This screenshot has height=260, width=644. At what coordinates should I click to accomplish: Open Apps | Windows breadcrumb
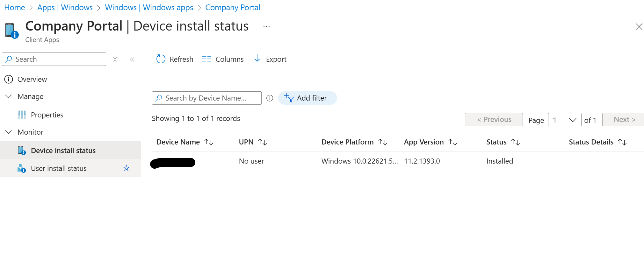(65, 7)
